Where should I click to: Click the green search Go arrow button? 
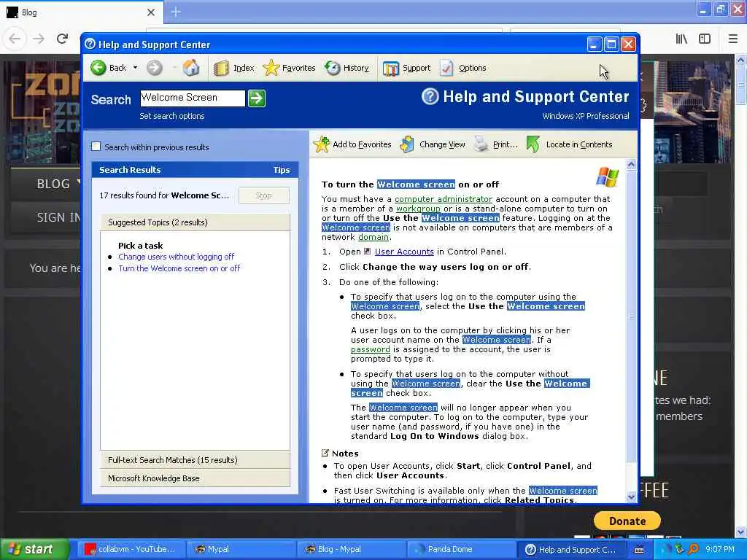(256, 98)
